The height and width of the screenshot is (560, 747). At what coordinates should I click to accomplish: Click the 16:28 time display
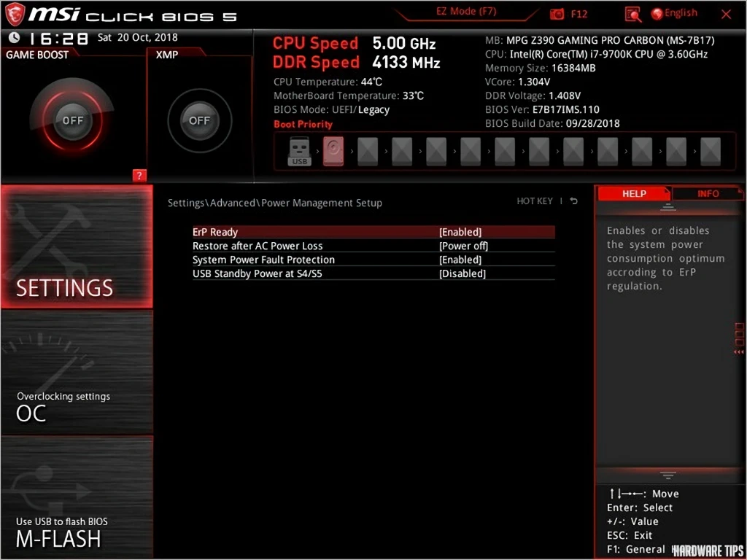pos(59,38)
